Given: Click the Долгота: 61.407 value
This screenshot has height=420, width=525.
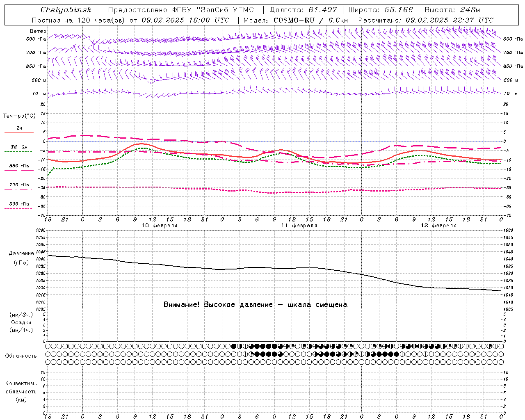Looking at the screenshot, I should tap(303, 10).
